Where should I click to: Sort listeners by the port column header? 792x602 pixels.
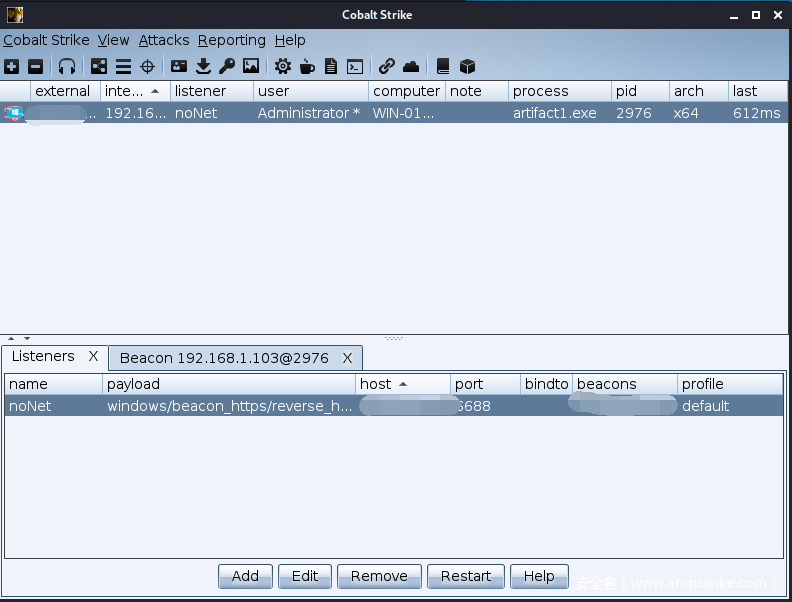[x=485, y=384]
